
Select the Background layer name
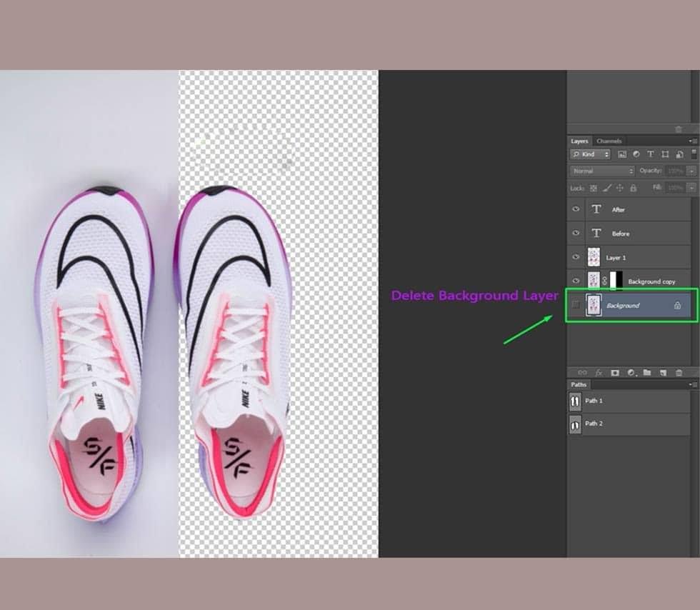click(x=623, y=306)
